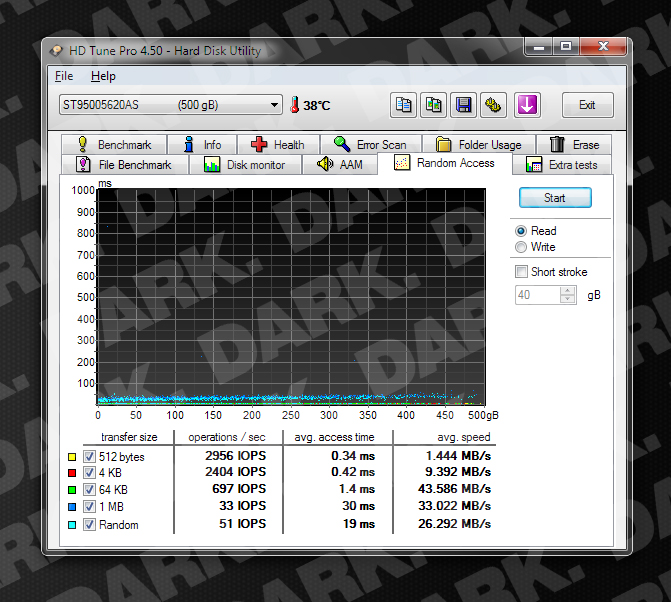Click the File Benchmark document icon
Viewport: 671px width, 602px height.
83,164
